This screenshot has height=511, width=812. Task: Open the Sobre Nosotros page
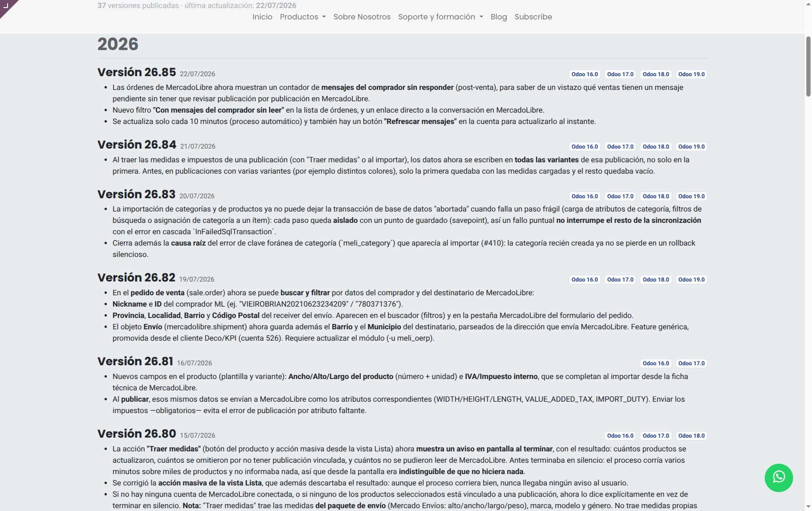tap(362, 17)
